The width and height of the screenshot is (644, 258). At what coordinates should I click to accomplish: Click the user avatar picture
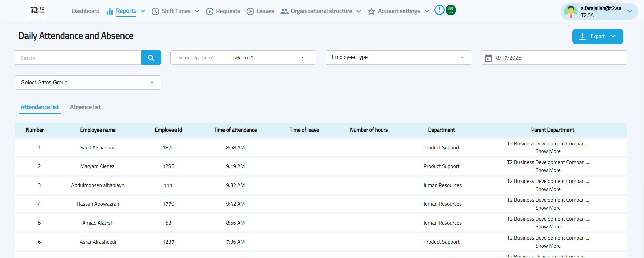point(571,12)
